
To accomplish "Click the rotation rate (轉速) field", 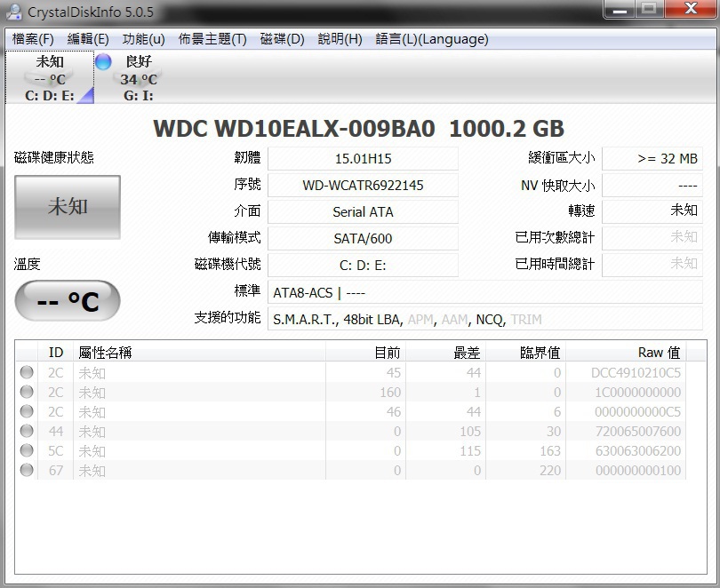I will coord(652,212).
